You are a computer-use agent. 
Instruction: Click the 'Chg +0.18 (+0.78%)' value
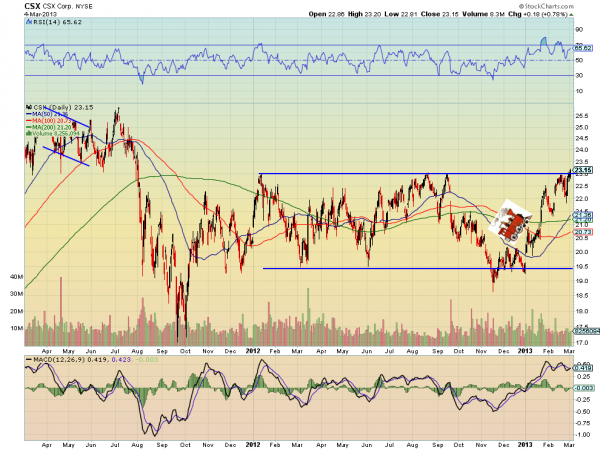point(537,14)
